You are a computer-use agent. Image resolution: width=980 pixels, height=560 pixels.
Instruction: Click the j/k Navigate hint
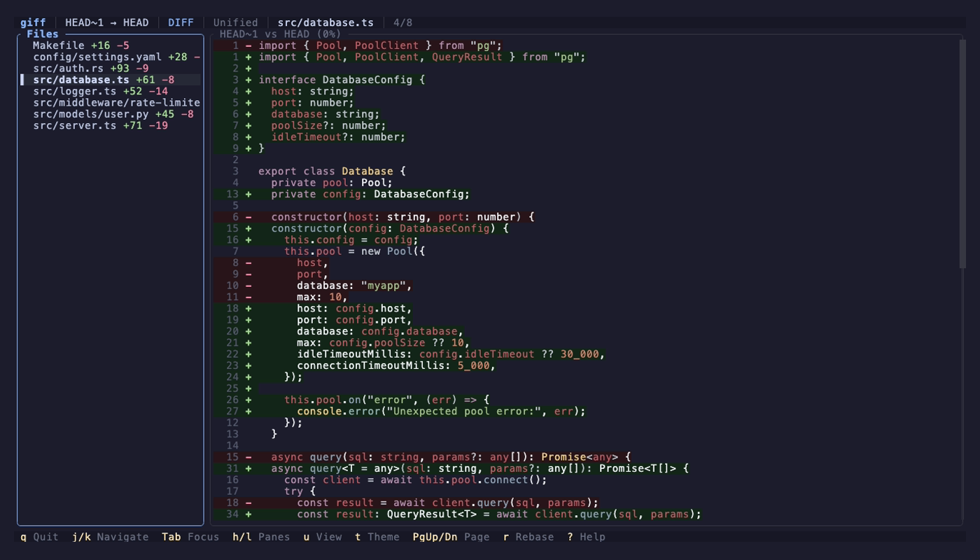[x=110, y=537]
